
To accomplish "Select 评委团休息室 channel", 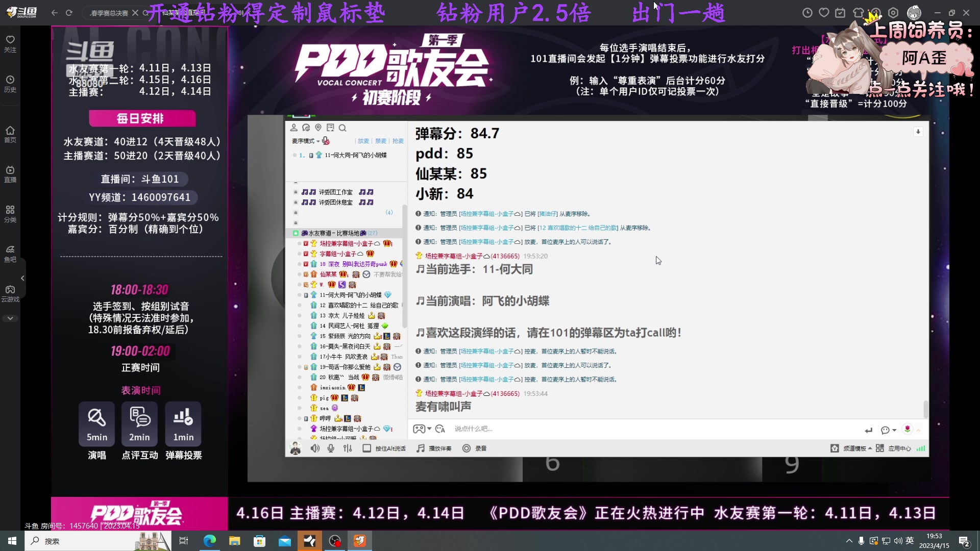I will 337,203.
